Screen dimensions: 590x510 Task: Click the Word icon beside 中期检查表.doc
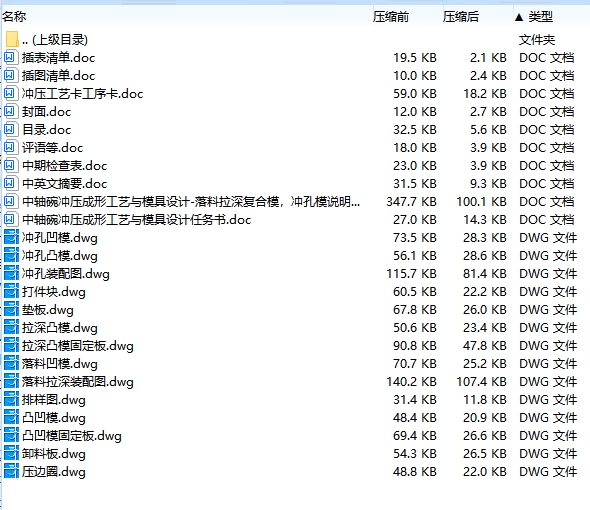click(11, 166)
